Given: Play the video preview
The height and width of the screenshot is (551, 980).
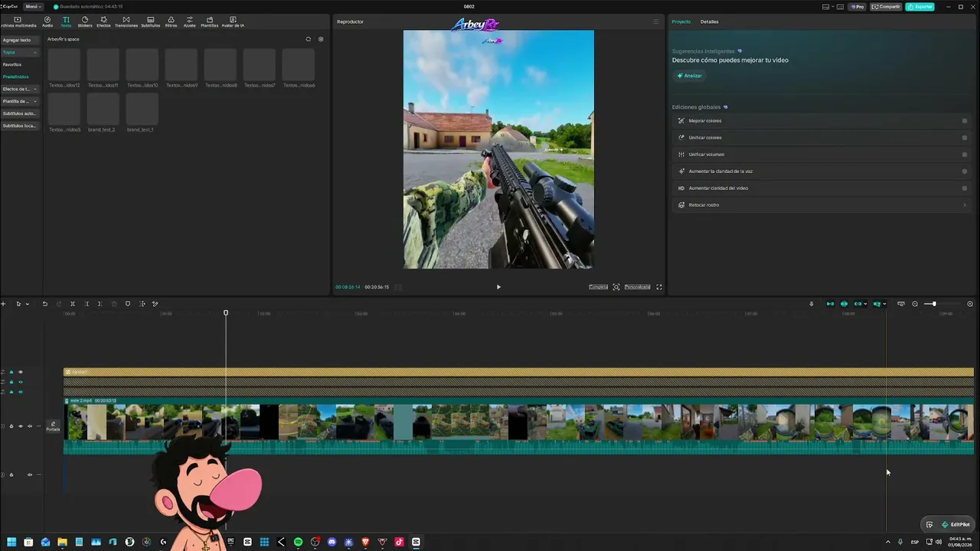Looking at the screenshot, I should click(x=498, y=287).
